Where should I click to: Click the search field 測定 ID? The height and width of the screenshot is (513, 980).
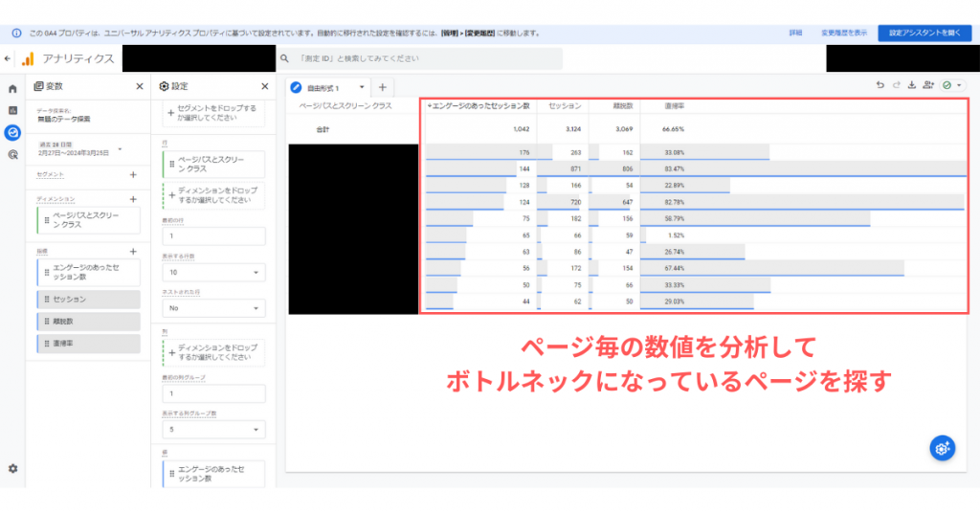(419, 58)
